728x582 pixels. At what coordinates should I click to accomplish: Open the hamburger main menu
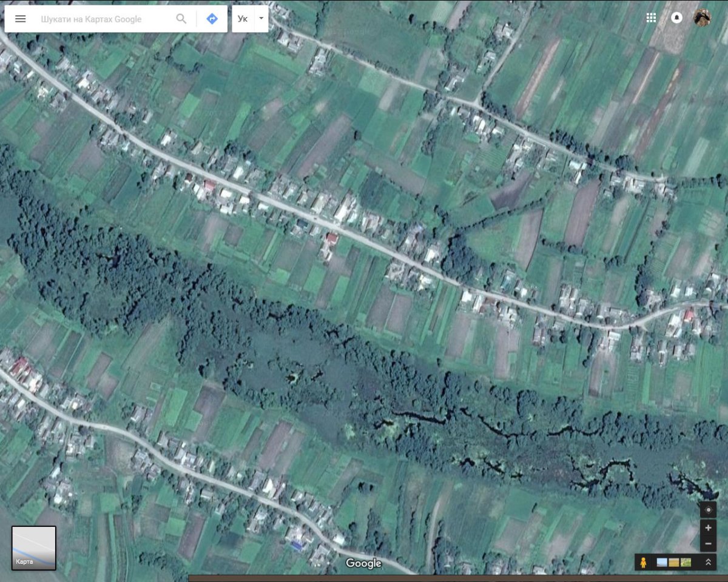(20, 19)
